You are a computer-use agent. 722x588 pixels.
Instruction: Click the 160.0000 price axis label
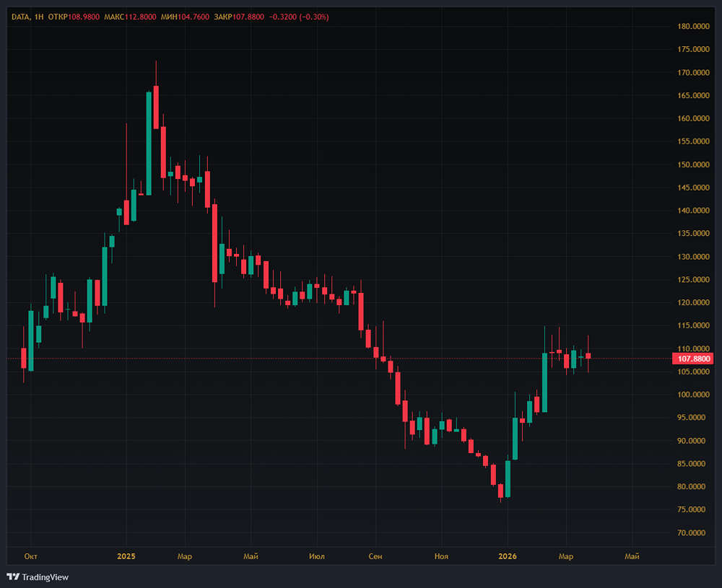click(x=693, y=118)
